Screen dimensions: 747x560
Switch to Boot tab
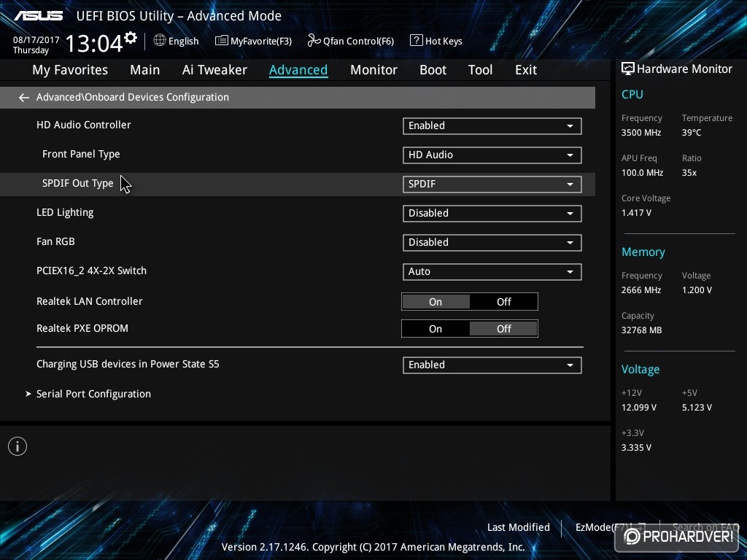click(x=433, y=70)
